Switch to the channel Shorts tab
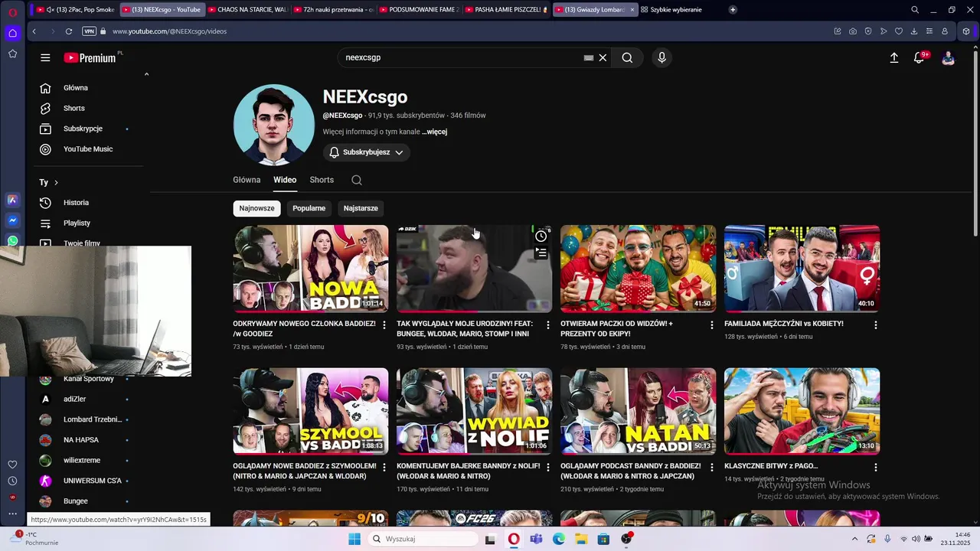The height and width of the screenshot is (551, 980). (x=322, y=180)
